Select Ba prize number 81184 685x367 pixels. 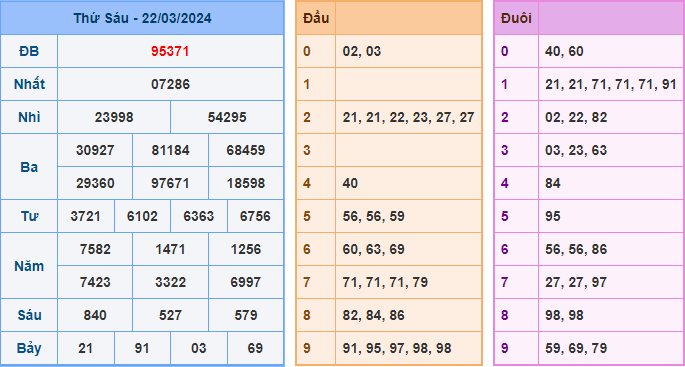[170, 150]
